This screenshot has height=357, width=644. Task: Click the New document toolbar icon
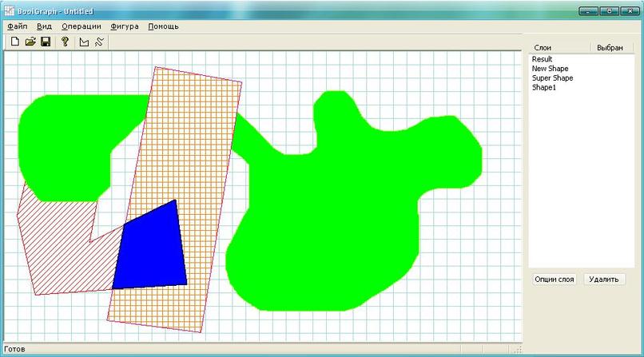tap(15, 42)
